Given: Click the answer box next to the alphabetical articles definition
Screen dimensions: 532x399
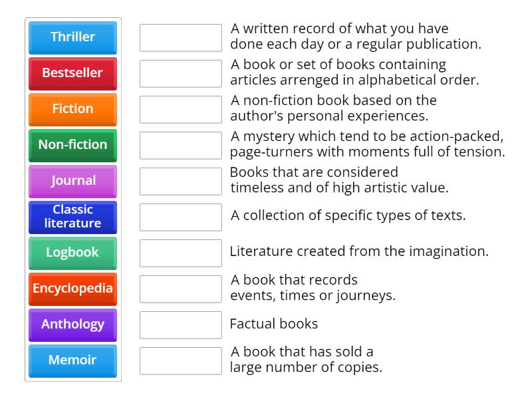Looking at the screenshot, I should pyautogui.click(x=181, y=73).
